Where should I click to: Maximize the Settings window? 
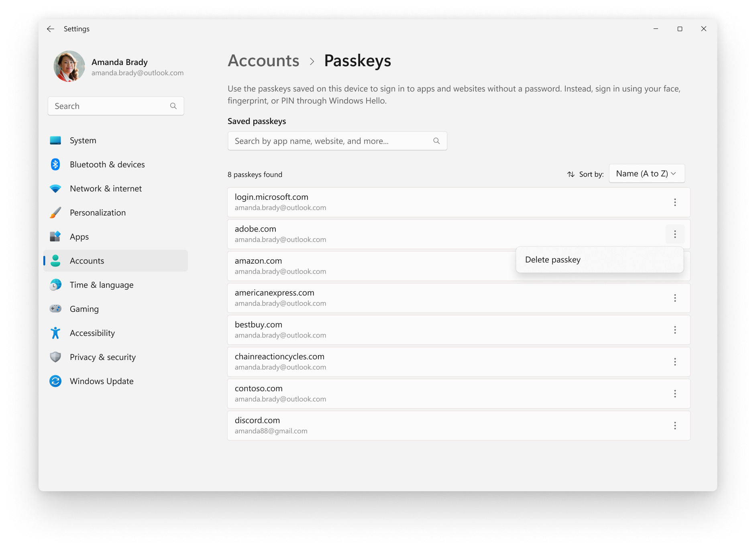click(680, 29)
